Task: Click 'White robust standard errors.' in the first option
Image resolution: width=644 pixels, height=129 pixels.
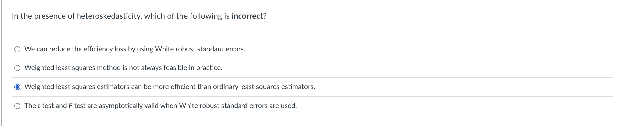Action: point(200,49)
